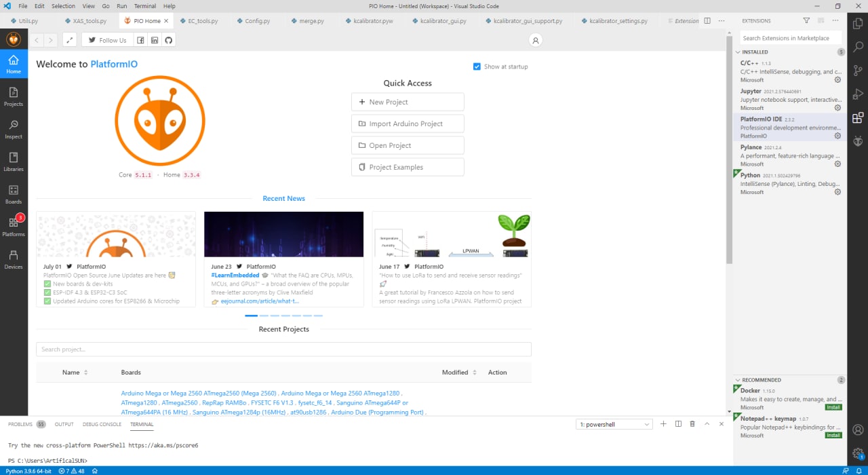Open the PlatformIO Facebook icon

pos(140,40)
